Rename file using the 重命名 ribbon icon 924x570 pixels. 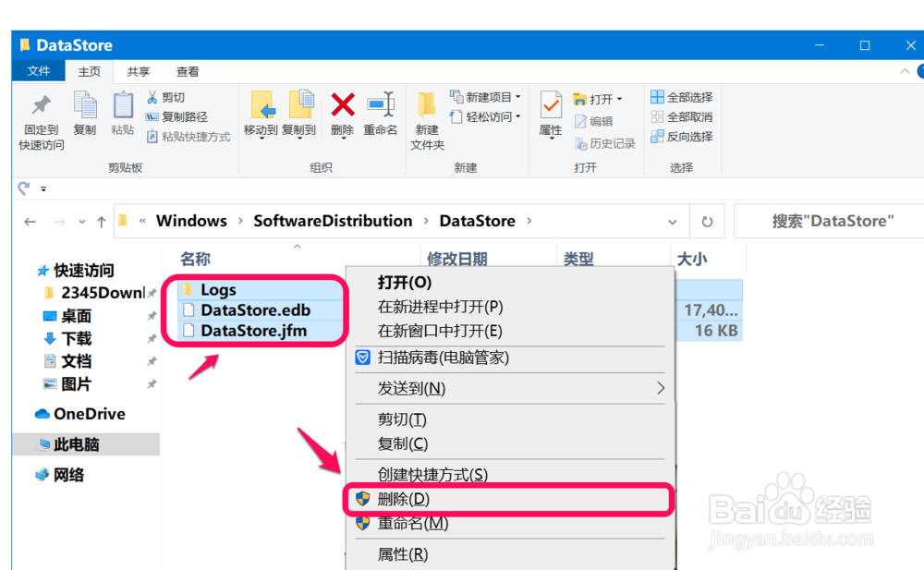tap(381, 111)
